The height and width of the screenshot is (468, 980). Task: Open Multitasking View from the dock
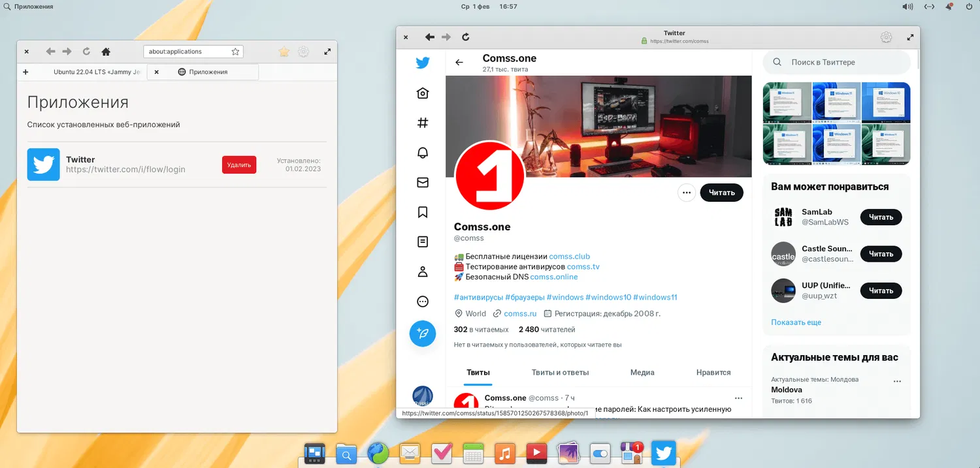click(x=315, y=452)
